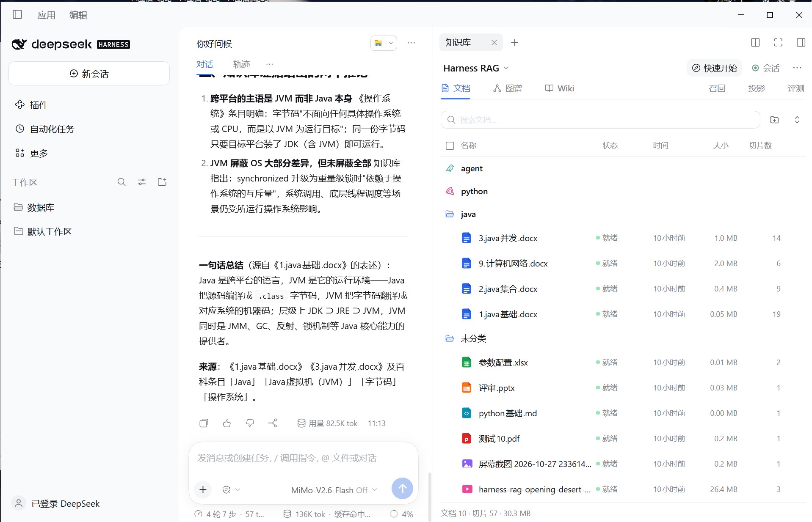Start a 新会话 new conversation
This screenshot has width=812, height=522.
point(89,74)
